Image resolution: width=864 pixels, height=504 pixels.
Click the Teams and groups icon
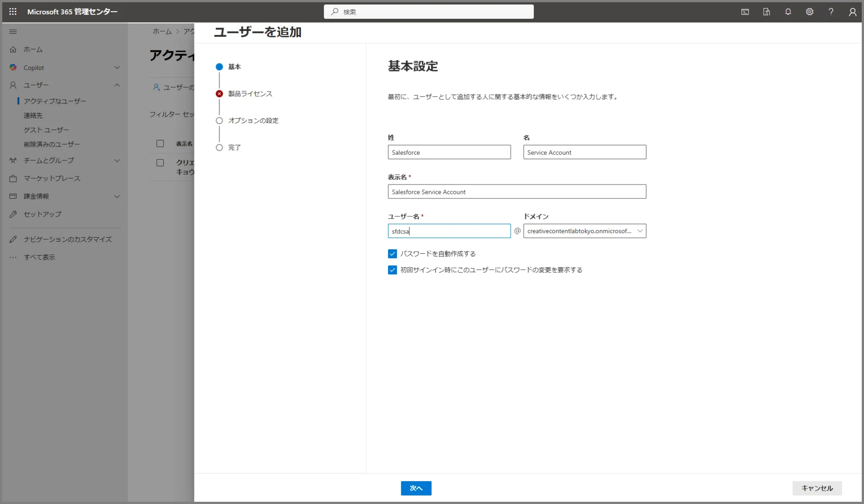[13, 161]
